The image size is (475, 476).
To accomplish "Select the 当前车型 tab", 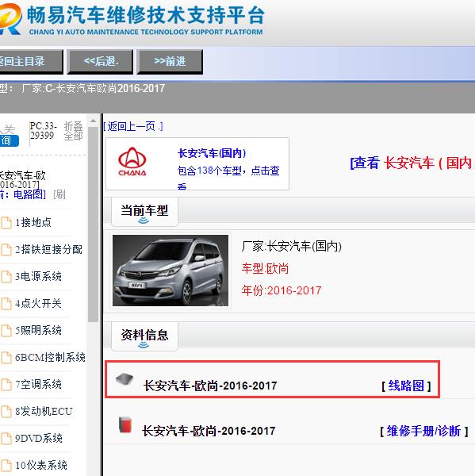I will click(x=144, y=212).
